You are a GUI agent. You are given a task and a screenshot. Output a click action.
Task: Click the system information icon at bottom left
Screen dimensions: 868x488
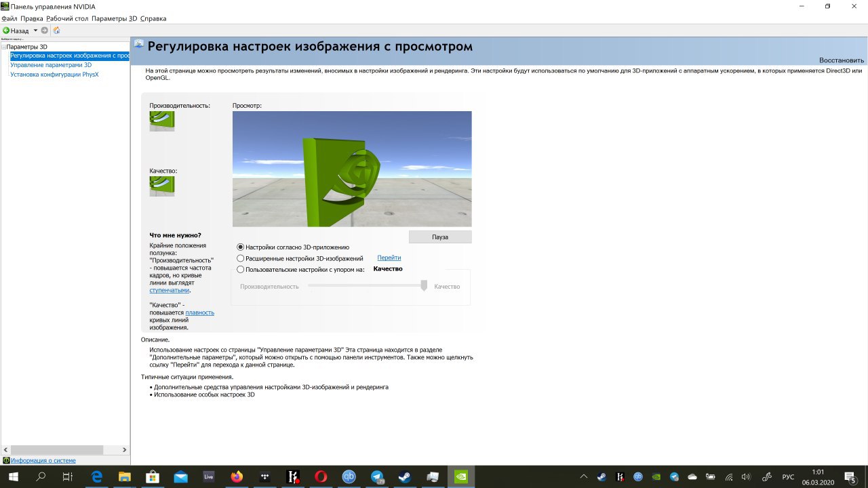click(6, 460)
